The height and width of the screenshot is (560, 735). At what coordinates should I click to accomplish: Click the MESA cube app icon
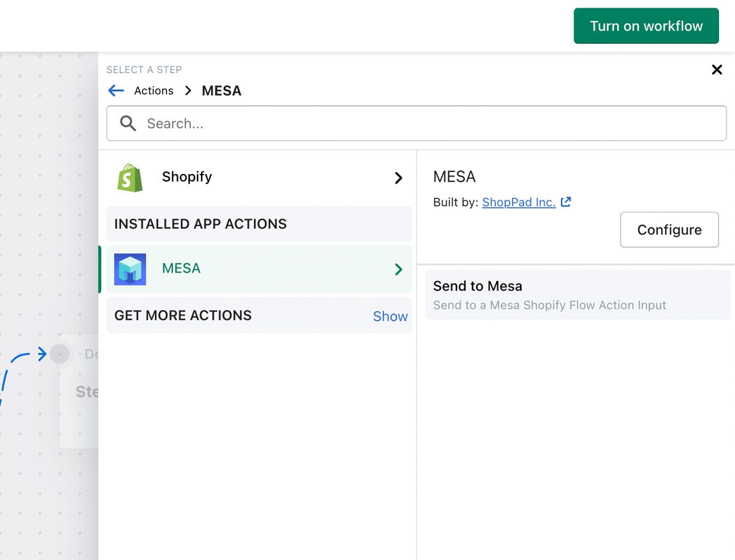click(130, 269)
